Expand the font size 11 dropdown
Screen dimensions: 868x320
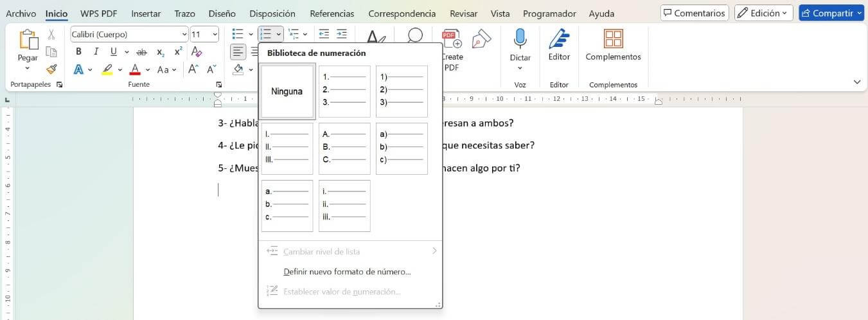214,35
